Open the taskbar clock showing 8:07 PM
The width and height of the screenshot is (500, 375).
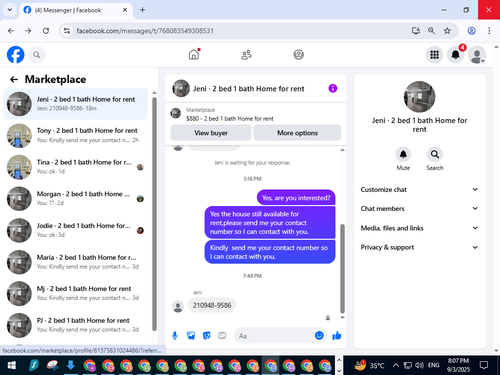[458, 365]
